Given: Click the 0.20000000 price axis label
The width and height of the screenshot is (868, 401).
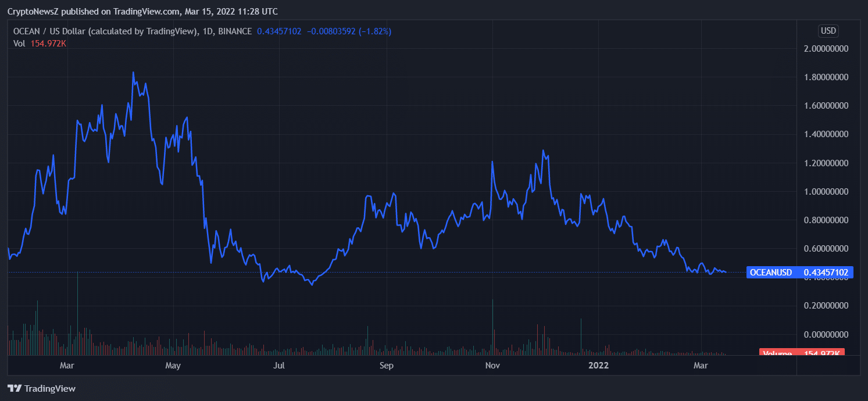Looking at the screenshot, I should pos(826,306).
